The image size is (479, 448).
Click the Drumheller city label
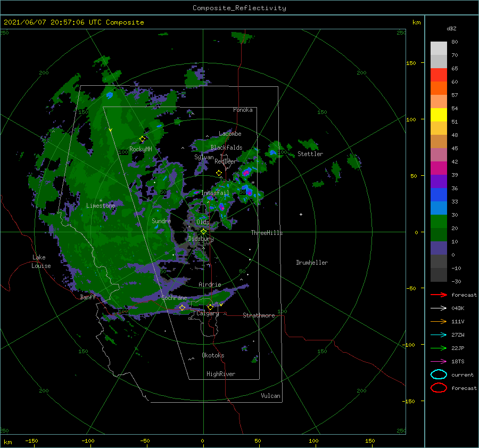(312, 263)
